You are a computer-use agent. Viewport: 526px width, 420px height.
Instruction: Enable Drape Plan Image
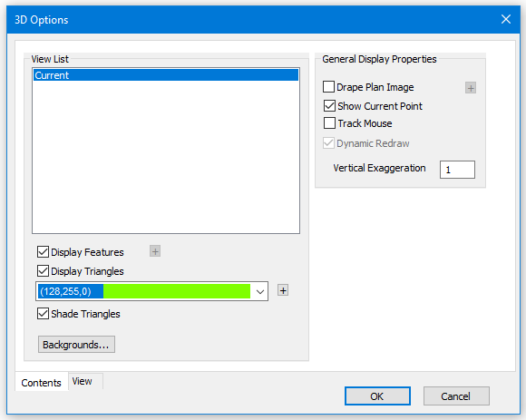tap(328, 87)
